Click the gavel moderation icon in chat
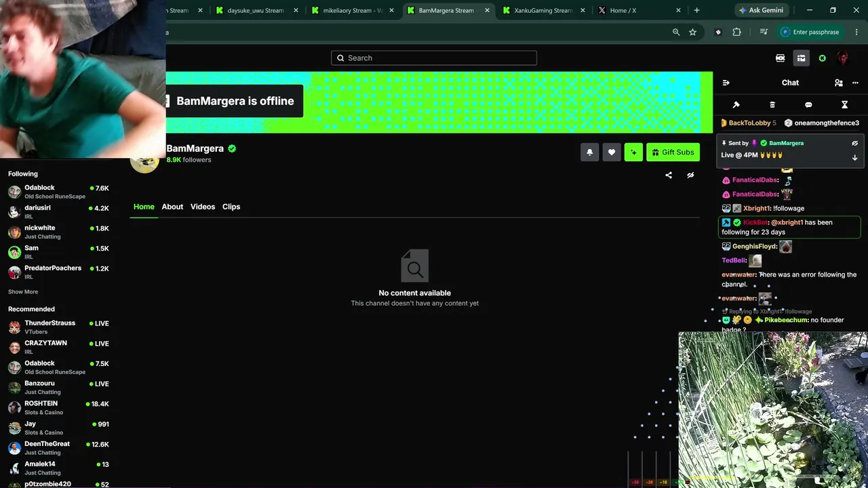Screen dimensions: 868x488 (736, 105)
